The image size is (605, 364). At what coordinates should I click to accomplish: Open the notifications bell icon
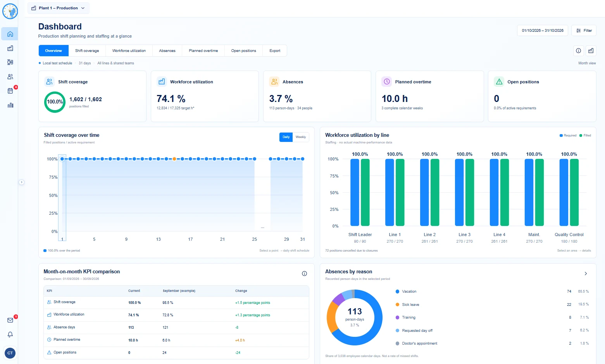[10, 335]
